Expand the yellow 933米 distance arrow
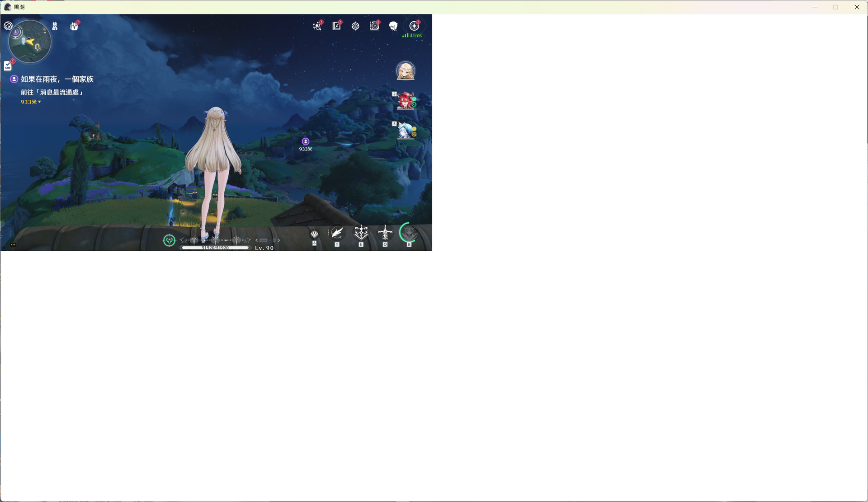The height and width of the screenshot is (502, 868). [39, 102]
